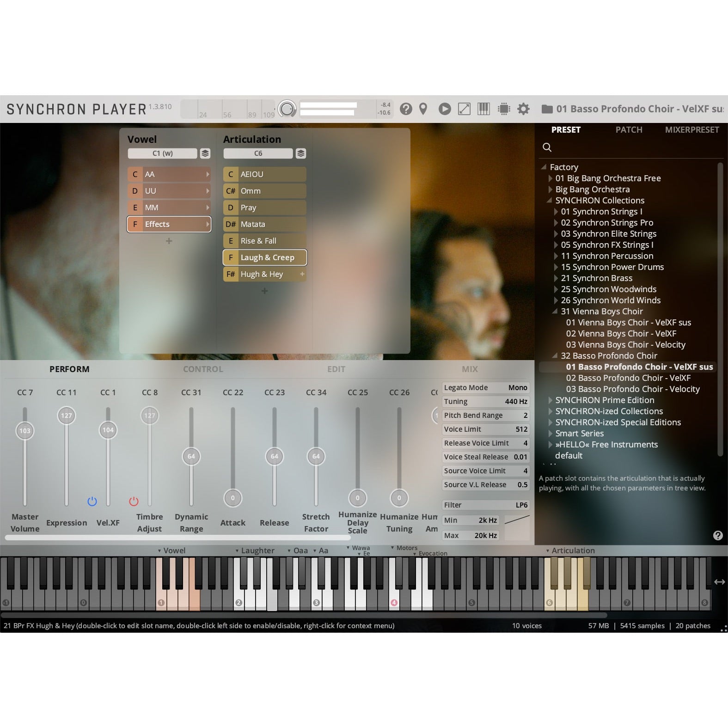Click the Voice Limit 512 field

point(485,429)
